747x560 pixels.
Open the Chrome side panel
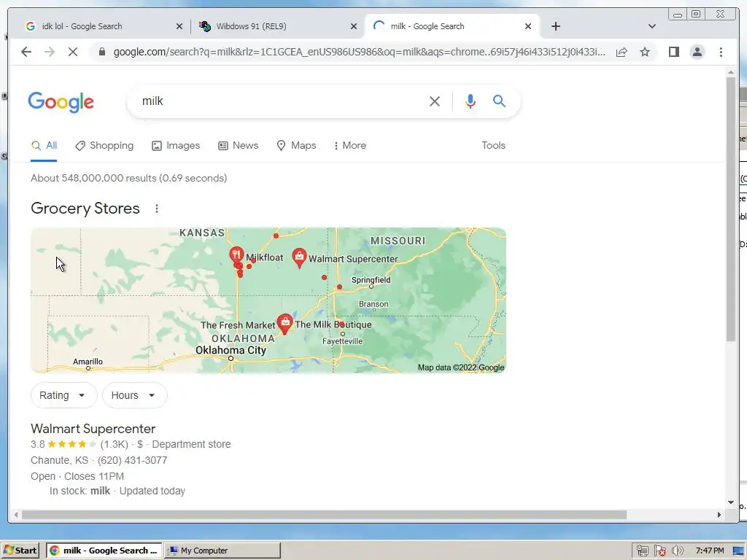[673, 52]
